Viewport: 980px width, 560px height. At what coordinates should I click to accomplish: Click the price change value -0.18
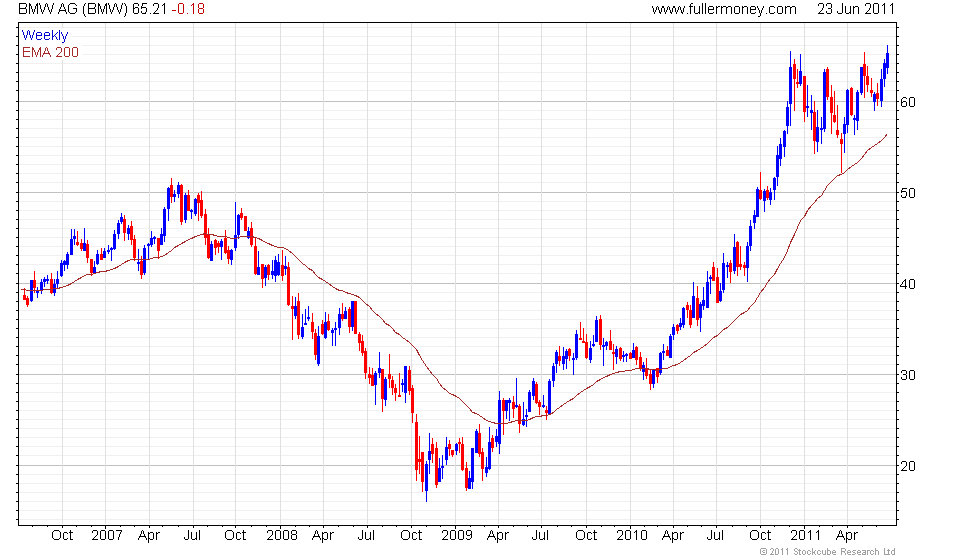click(x=188, y=9)
